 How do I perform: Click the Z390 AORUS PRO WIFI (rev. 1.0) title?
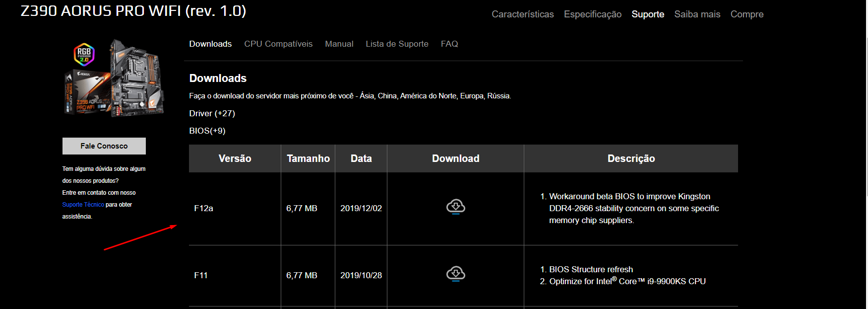[x=133, y=11]
